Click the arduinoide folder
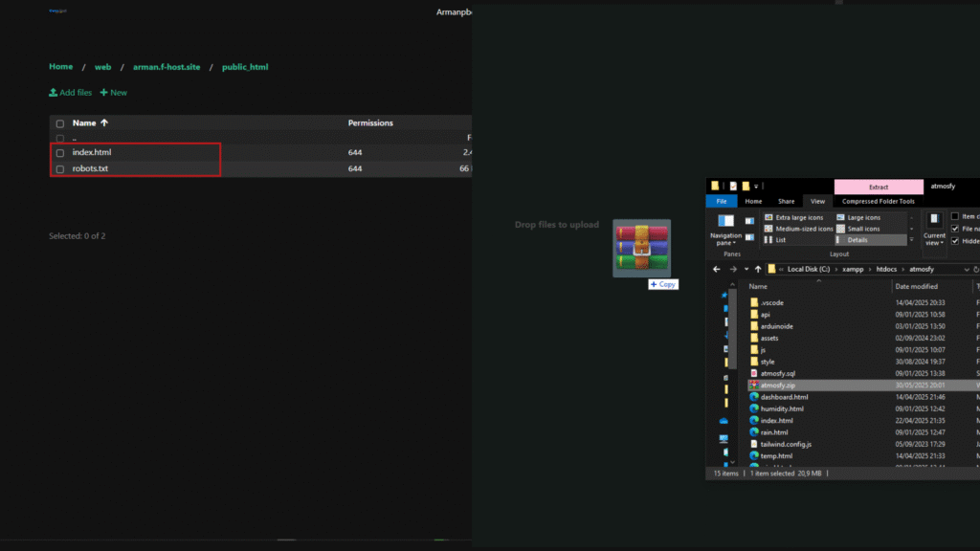The image size is (980, 551). pyautogui.click(x=776, y=326)
